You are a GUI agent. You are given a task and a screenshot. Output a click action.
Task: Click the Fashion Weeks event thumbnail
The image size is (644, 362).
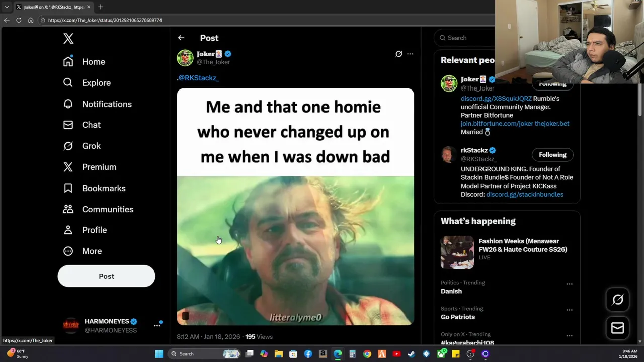(x=457, y=252)
